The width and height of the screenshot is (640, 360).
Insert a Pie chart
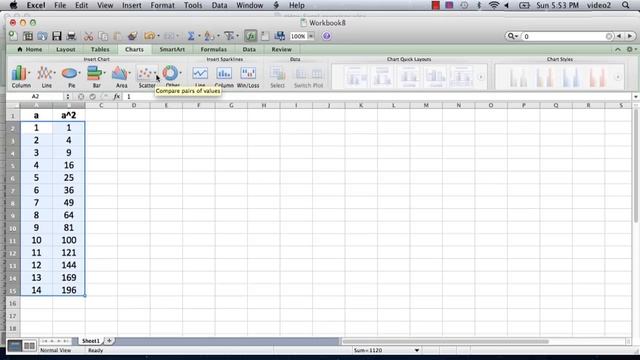point(70,76)
